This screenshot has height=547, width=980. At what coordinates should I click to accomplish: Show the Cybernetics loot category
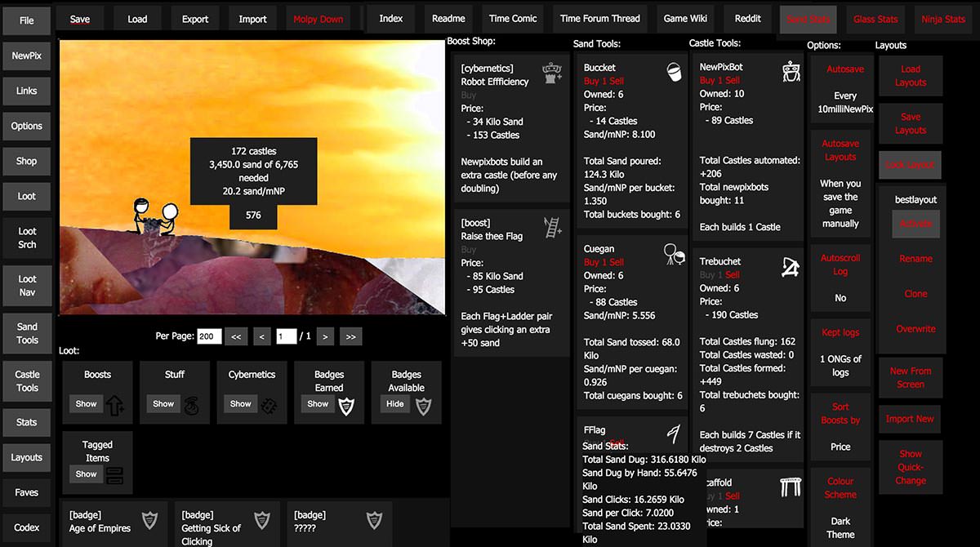241,403
